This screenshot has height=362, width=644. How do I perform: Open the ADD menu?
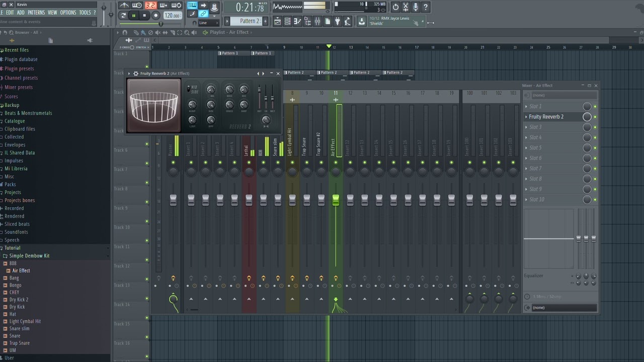pos(21,13)
